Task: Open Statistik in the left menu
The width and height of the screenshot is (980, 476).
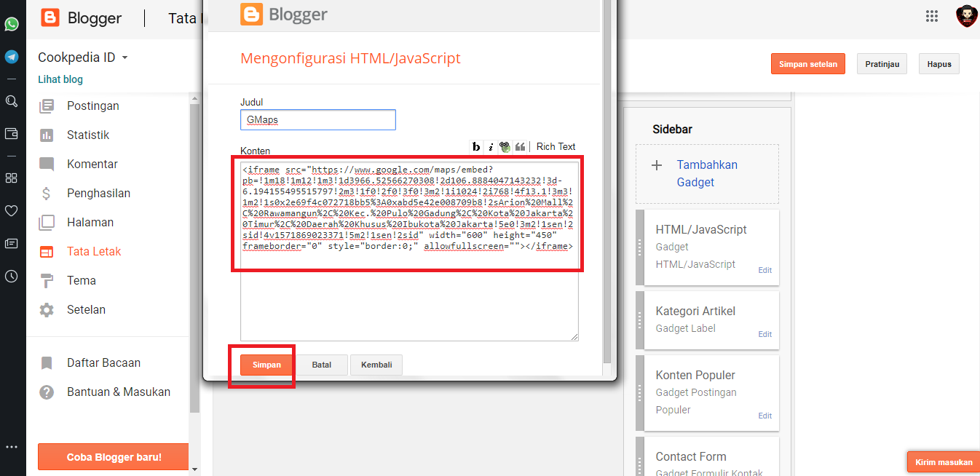Action: point(88,135)
